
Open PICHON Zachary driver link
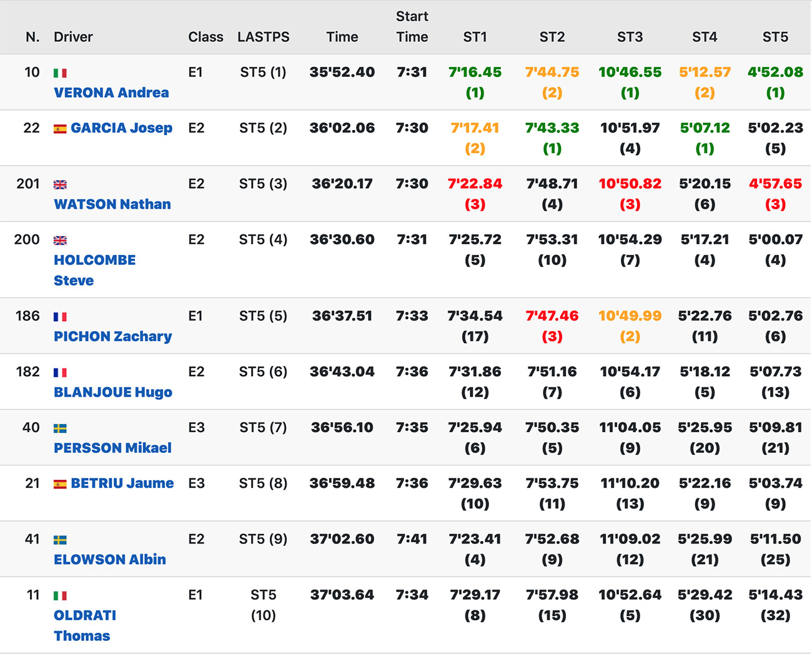click(x=113, y=336)
